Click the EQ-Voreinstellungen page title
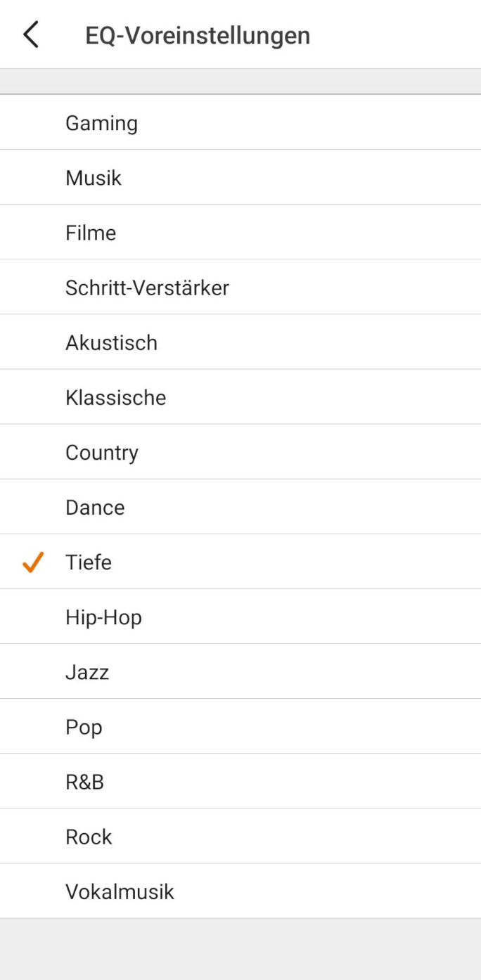Image resolution: width=481 pixels, height=980 pixels. (198, 35)
